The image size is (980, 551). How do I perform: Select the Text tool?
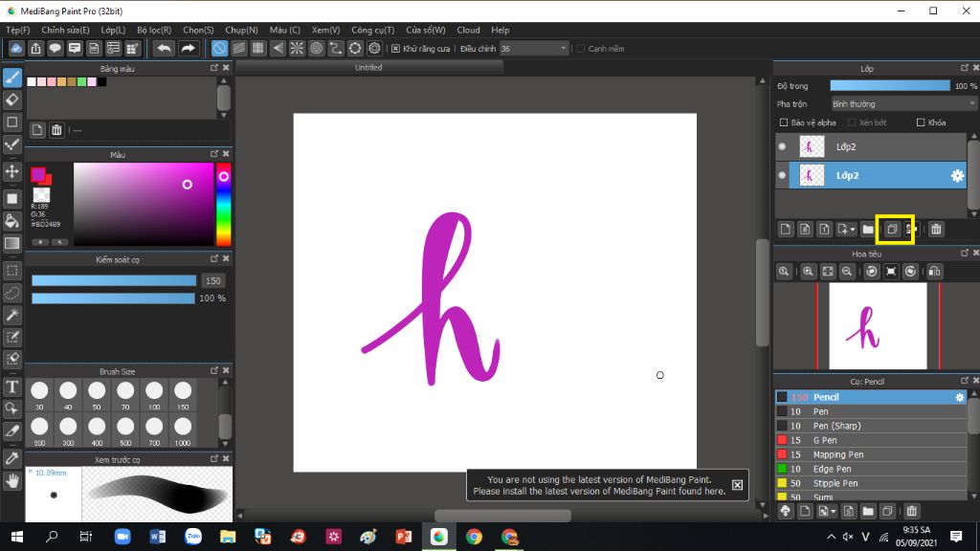click(x=12, y=386)
